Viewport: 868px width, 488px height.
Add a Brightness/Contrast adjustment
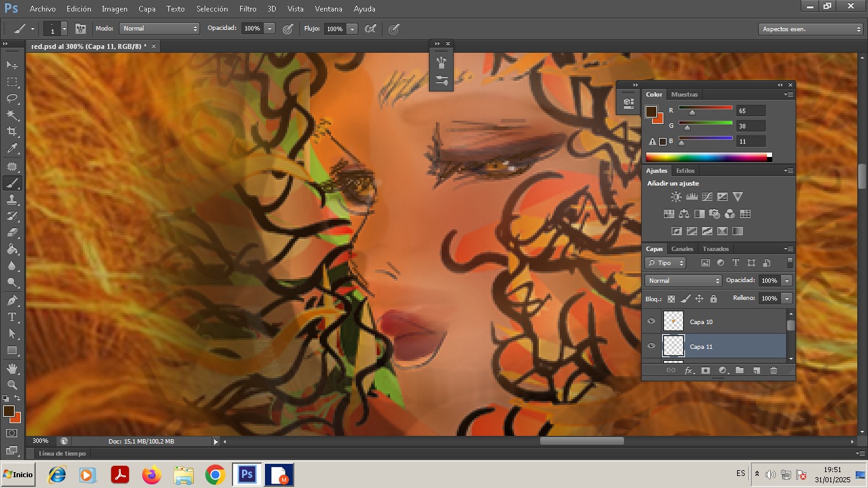click(x=676, y=197)
